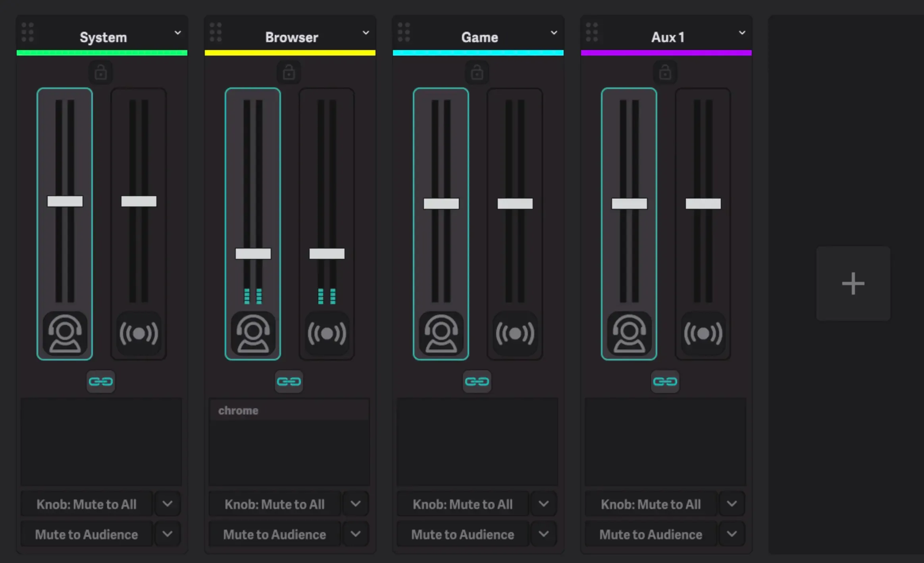
Task: Click the Game channel drag handle dots
Action: point(404,32)
